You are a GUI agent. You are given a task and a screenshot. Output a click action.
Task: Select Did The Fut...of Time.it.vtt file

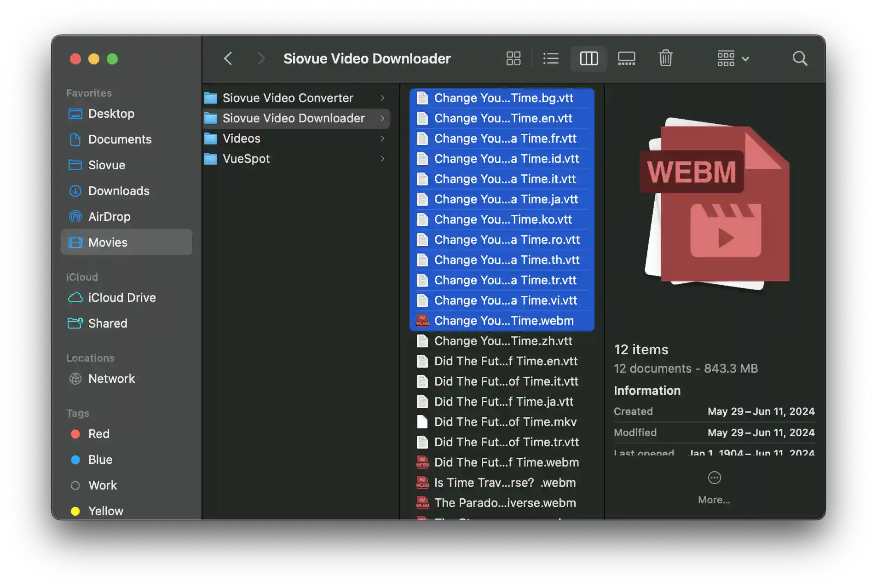[x=502, y=381]
